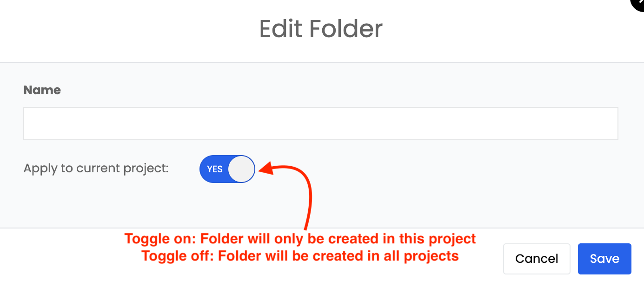Click the black circle icon in the corner
Image resolution: width=644 pixels, height=287 pixels.
[638, 4]
